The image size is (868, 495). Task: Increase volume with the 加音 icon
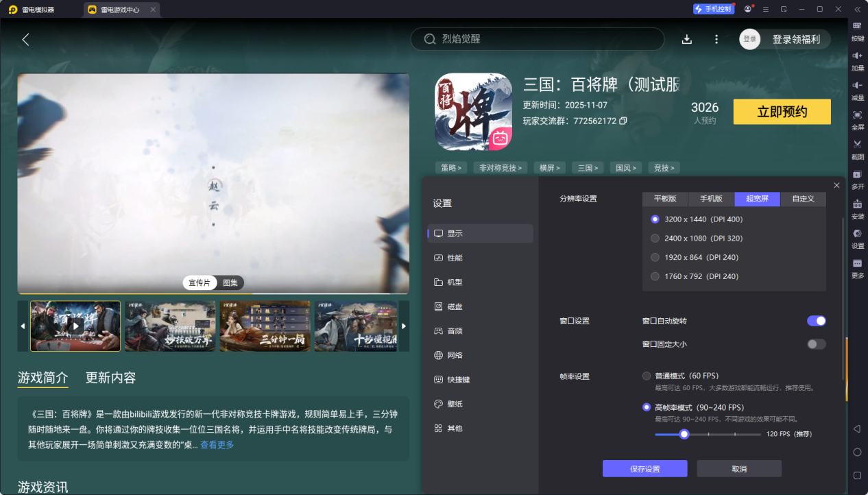(858, 60)
